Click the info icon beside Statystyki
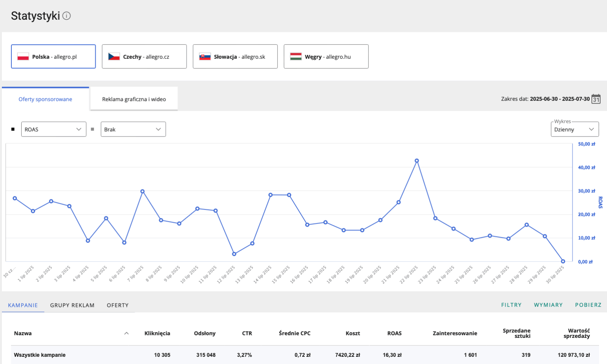Screen dimensions: 607x364 pyautogui.click(x=66, y=16)
